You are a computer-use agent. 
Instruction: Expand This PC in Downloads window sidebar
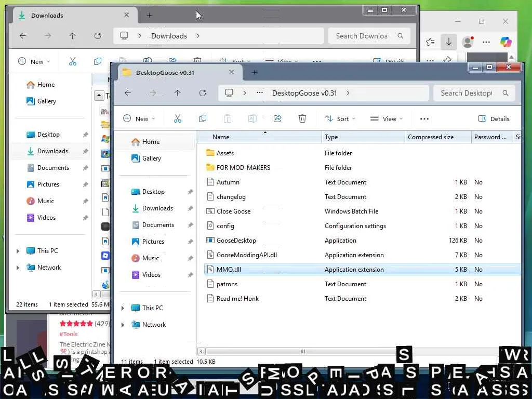18,251
